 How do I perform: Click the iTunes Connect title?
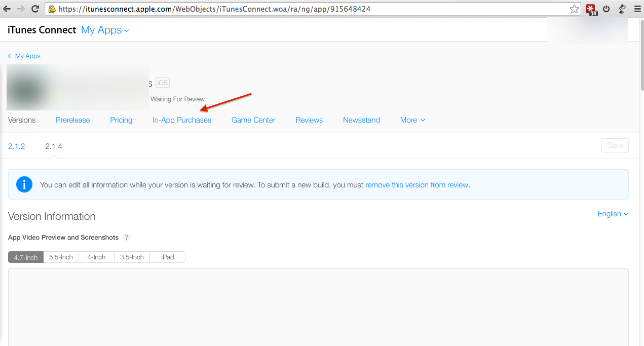(42, 30)
